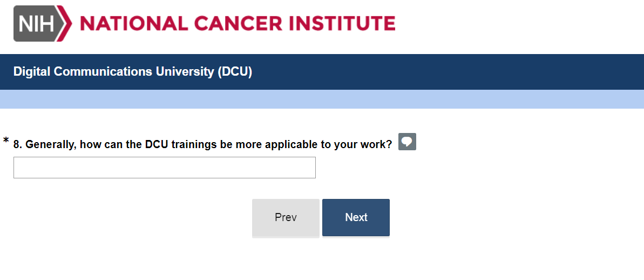644x280 pixels.
Task: Focus the question 8 answer text box
Action: coord(164,168)
